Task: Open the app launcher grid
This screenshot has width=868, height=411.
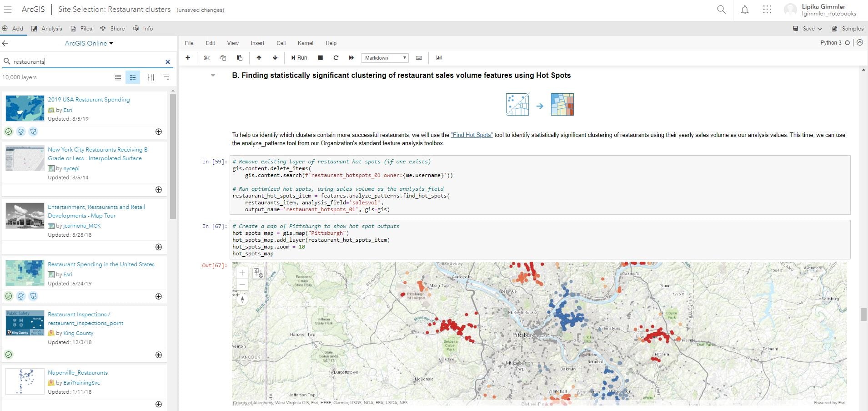Action: click(x=768, y=10)
